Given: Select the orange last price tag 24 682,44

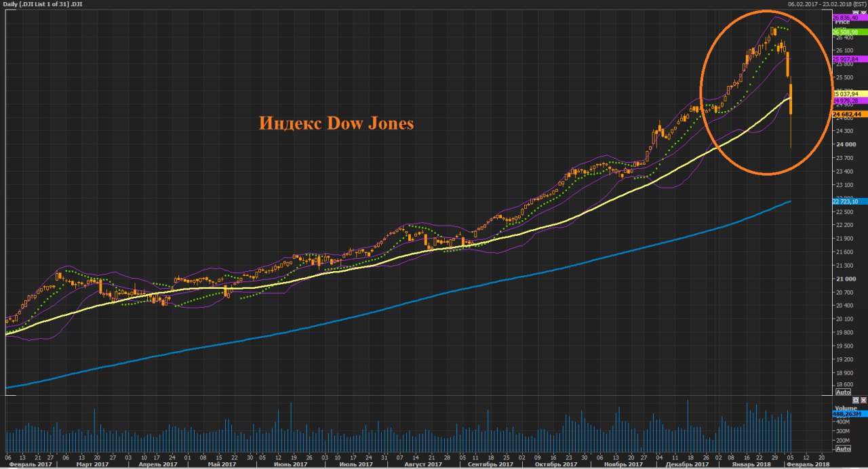Looking at the screenshot, I should pyautogui.click(x=850, y=114).
